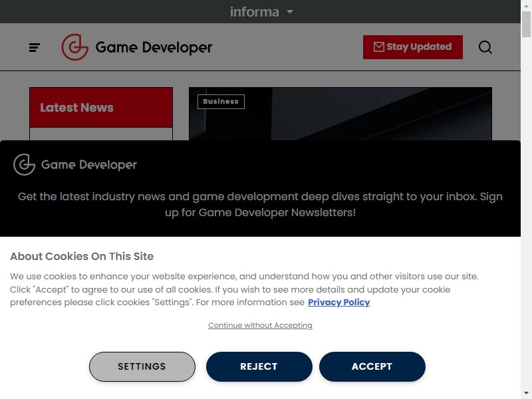This screenshot has height=399, width=532.
Task: Click the newsletter banner Game Developer logo
Action: tap(75, 164)
